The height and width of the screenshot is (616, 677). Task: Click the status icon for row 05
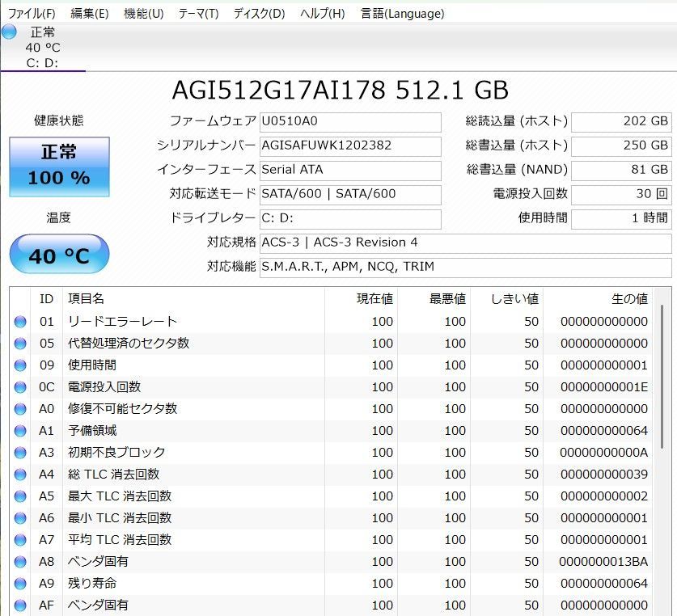click(x=20, y=344)
